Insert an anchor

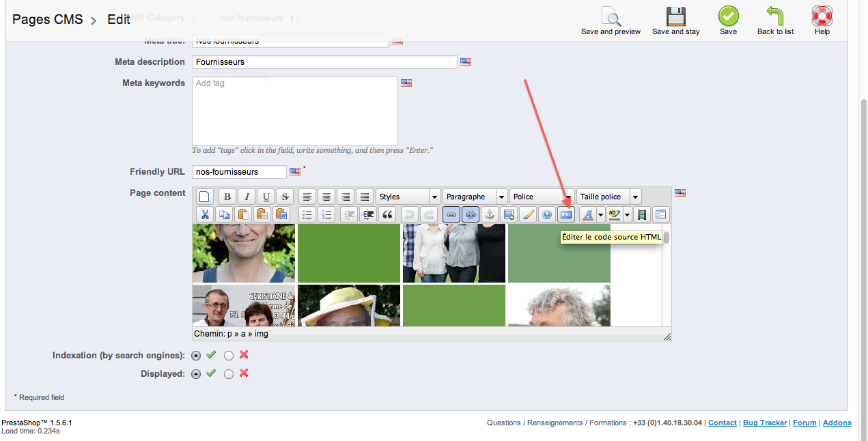point(489,214)
